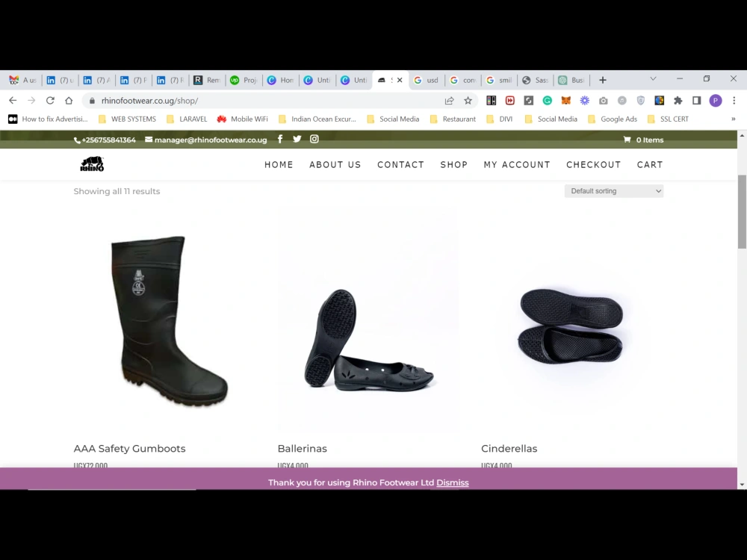Open the CONTACT page
Image resolution: width=747 pixels, height=560 pixels.
[400, 165]
